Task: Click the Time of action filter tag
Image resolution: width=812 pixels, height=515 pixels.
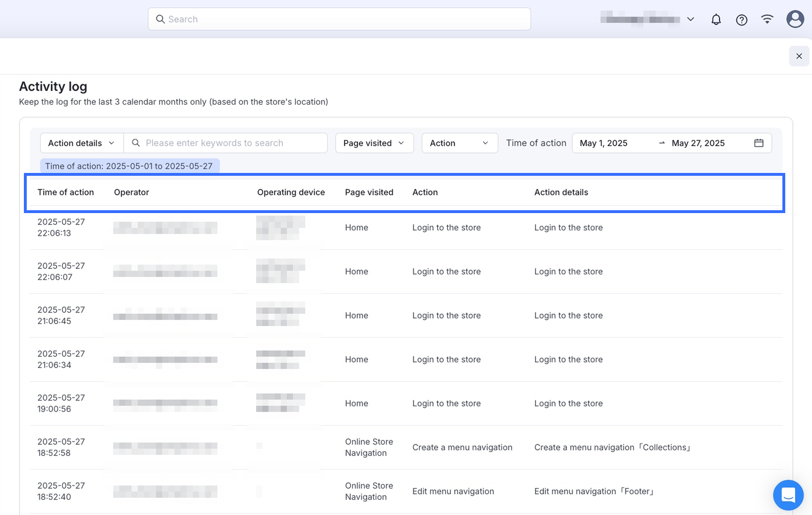Action: 129,166
